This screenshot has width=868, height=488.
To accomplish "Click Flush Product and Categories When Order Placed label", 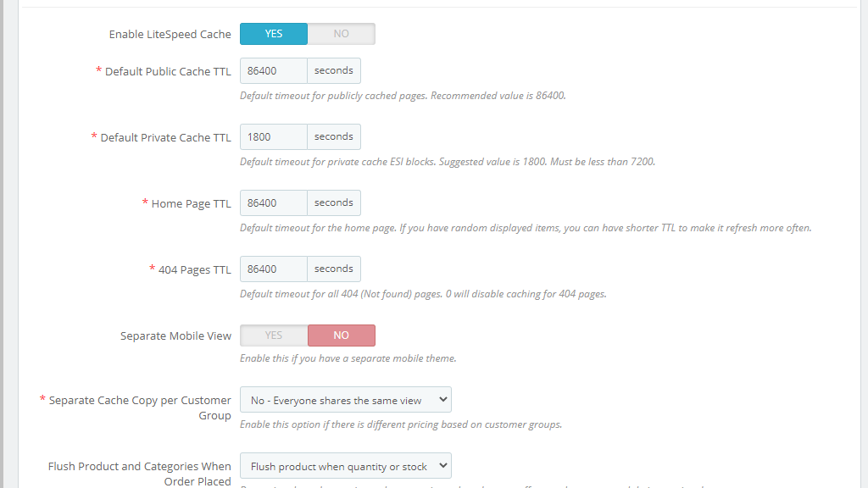I will (140, 474).
